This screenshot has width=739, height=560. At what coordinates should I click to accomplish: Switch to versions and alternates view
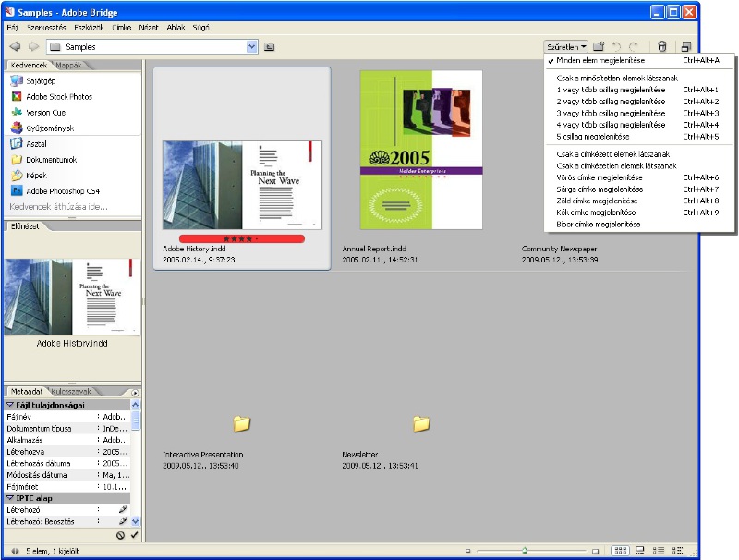click(x=677, y=550)
